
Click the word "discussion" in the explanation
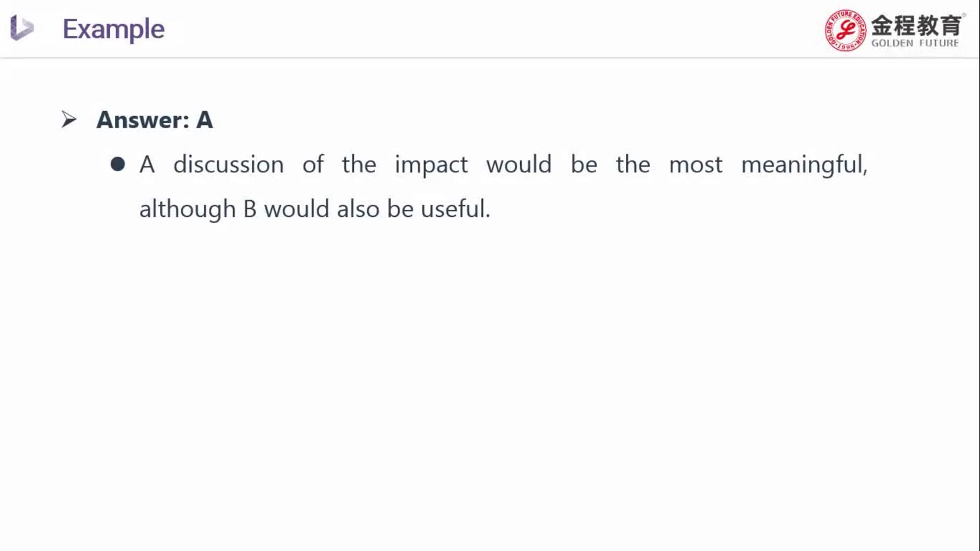pos(228,165)
